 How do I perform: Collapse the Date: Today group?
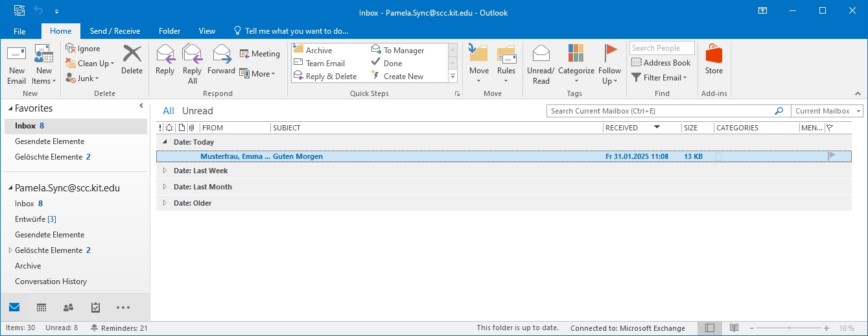[165, 142]
